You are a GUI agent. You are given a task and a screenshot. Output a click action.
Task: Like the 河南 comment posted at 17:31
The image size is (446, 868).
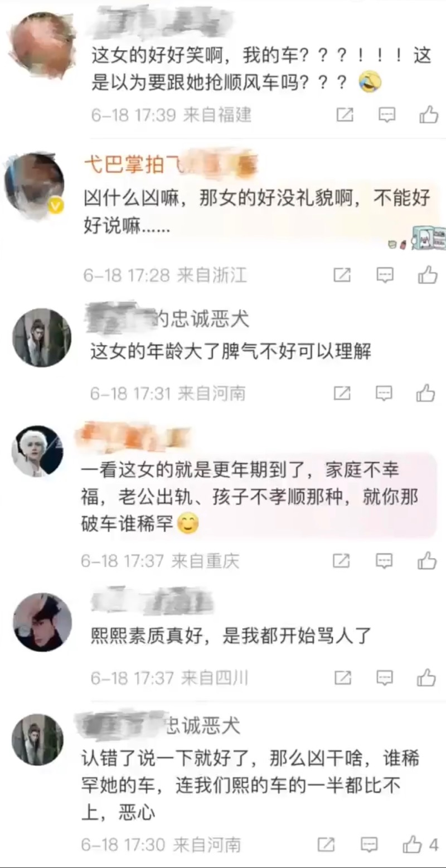[x=426, y=393]
